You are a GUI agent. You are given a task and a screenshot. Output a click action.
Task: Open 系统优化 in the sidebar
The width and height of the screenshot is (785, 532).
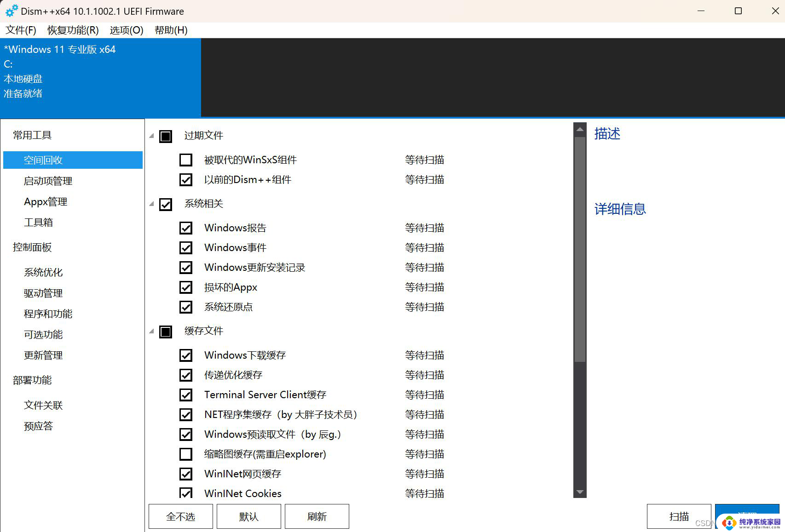tap(43, 272)
